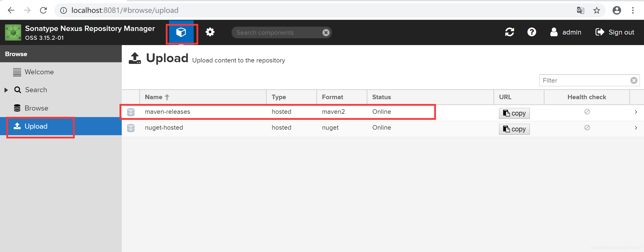Click nuget-hosted health check icon
Screen dimensions: 644x252
pos(587,128)
